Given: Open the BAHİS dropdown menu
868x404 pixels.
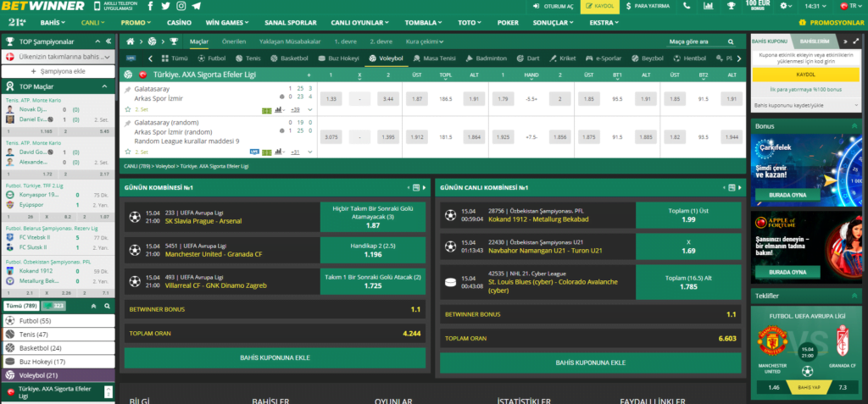Looking at the screenshot, I should [53, 23].
